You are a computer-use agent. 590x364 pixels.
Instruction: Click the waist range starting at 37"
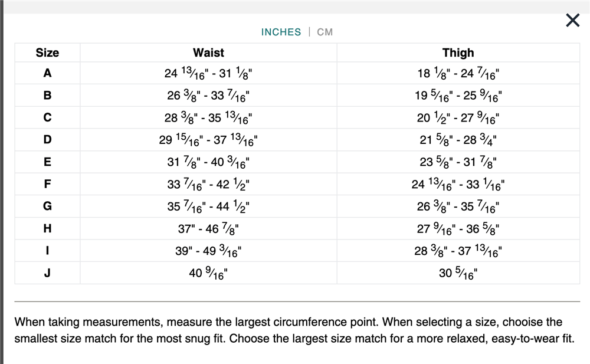click(x=208, y=229)
